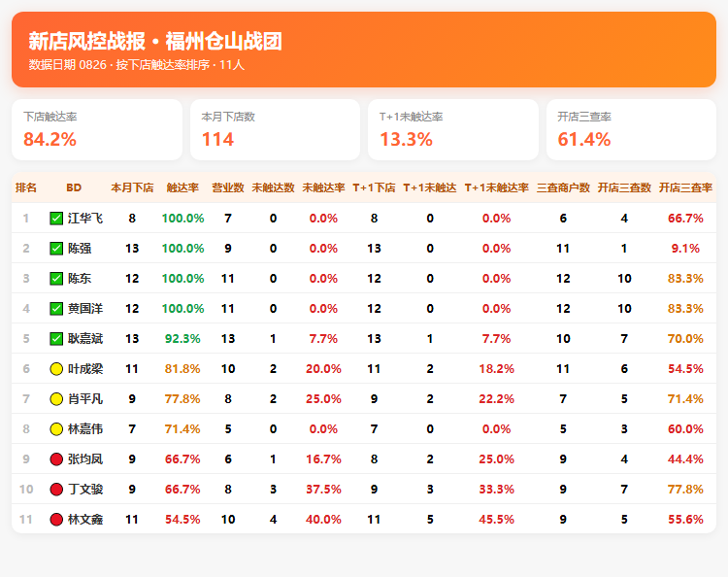This screenshot has width=728, height=577.
Task: Click the name 陈东
Action: click(x=80, y=278)
